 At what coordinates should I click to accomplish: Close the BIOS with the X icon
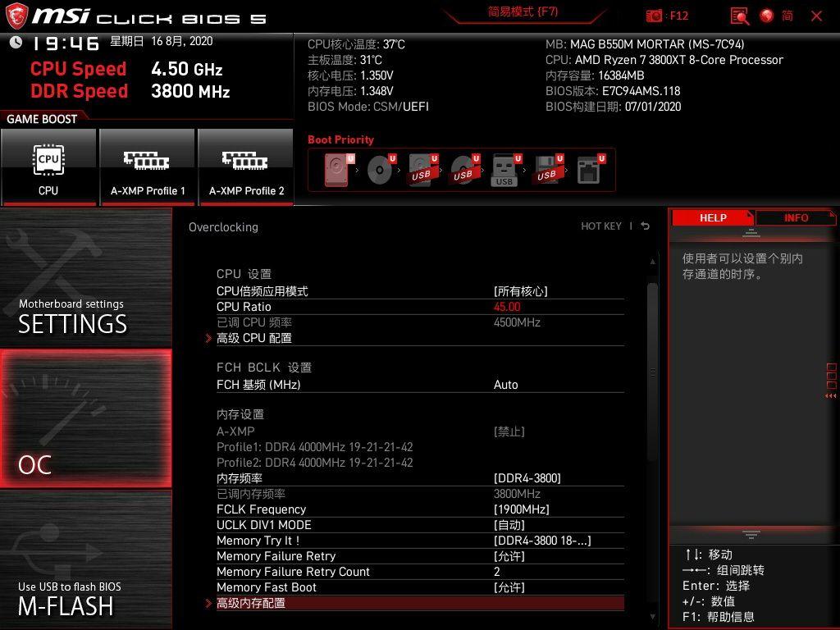tap(816, 16)
